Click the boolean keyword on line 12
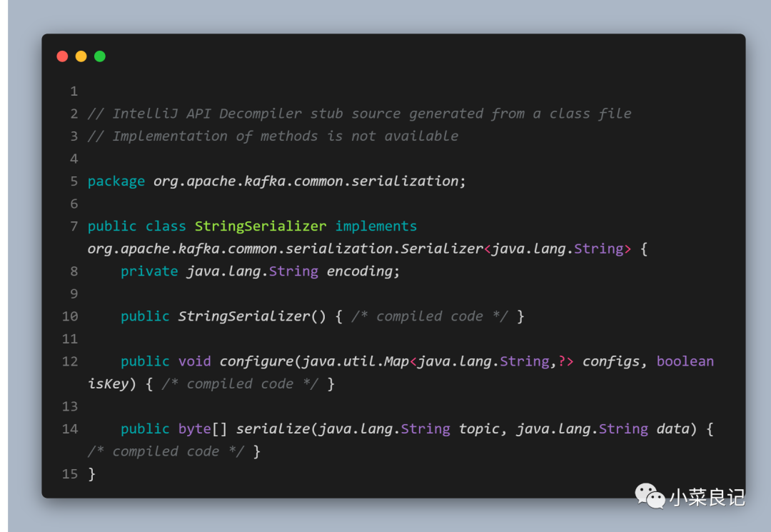The image size is (771, 532). click(x=685, y=361)
